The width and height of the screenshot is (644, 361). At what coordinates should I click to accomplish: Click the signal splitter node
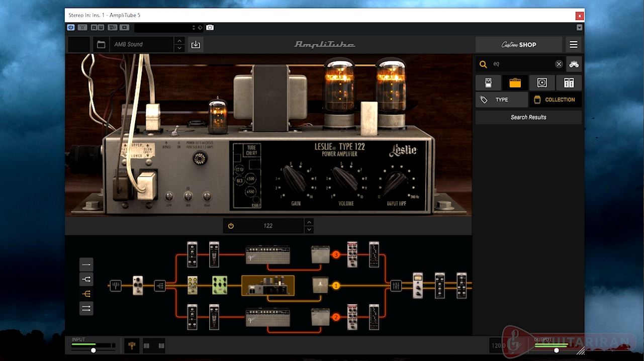(x=160, y=286)
